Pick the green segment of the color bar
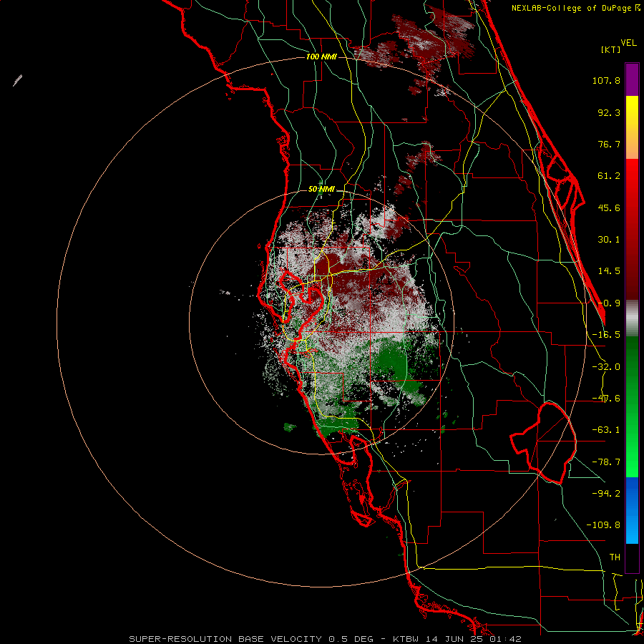 (x=632, y=406)
